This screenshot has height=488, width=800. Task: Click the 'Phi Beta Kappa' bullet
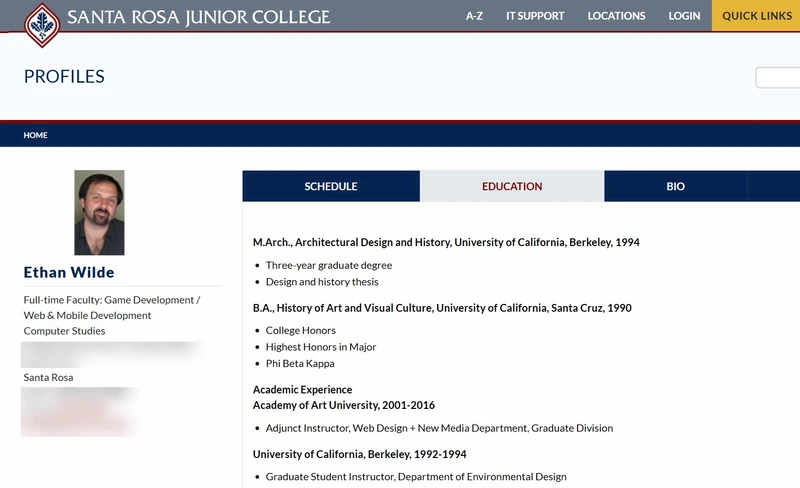[300, 363]
